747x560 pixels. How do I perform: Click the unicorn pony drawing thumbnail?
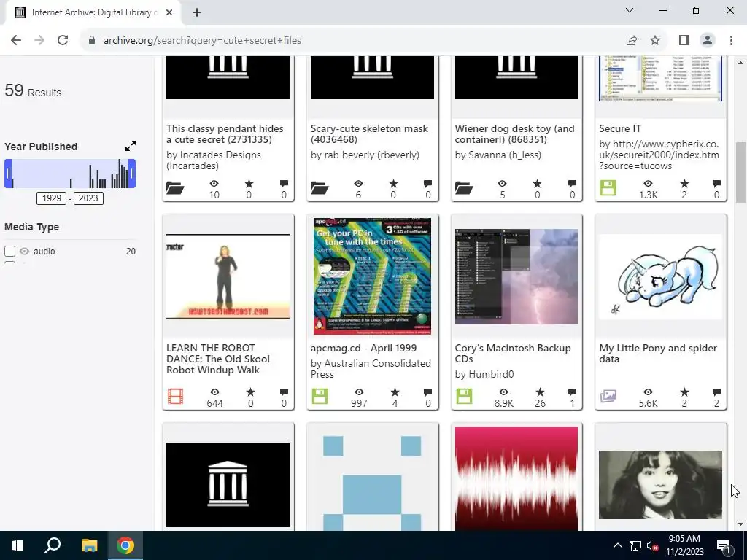(x=661, y=276)
